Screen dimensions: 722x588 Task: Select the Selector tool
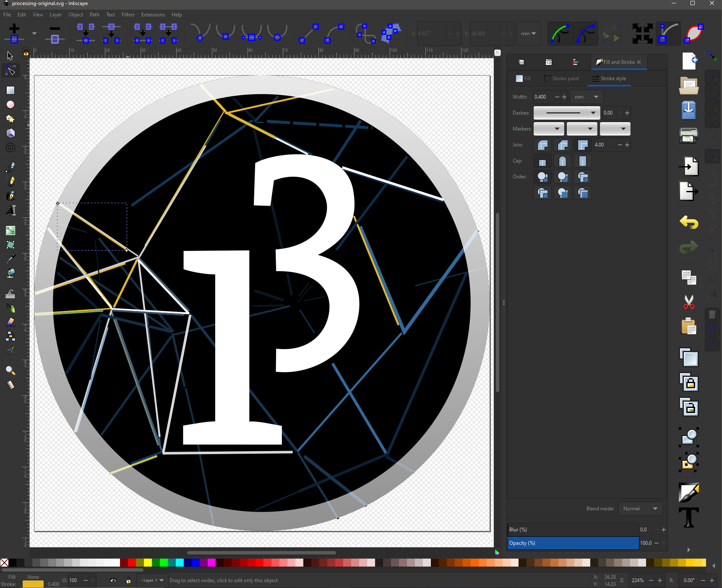[x=10, y=55]
